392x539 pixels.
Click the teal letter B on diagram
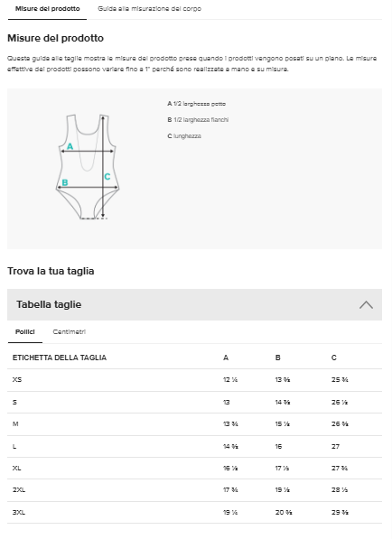tap(65, 182)
